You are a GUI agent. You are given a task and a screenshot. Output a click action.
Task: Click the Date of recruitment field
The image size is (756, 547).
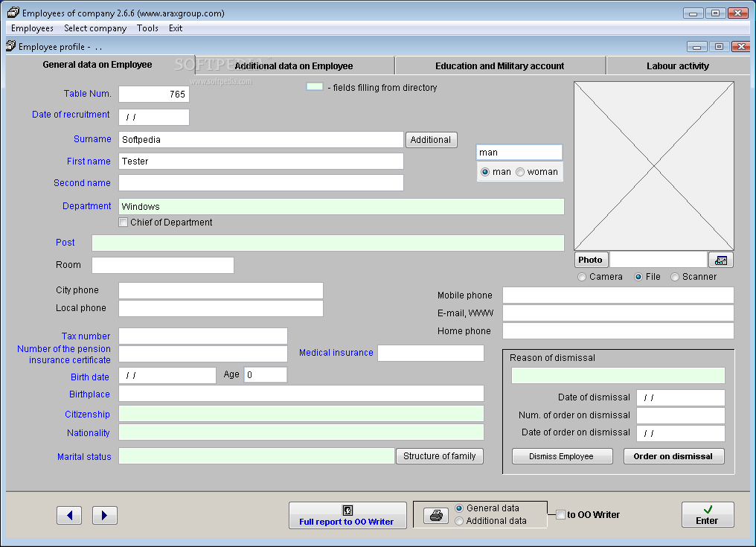click(154, 118)
